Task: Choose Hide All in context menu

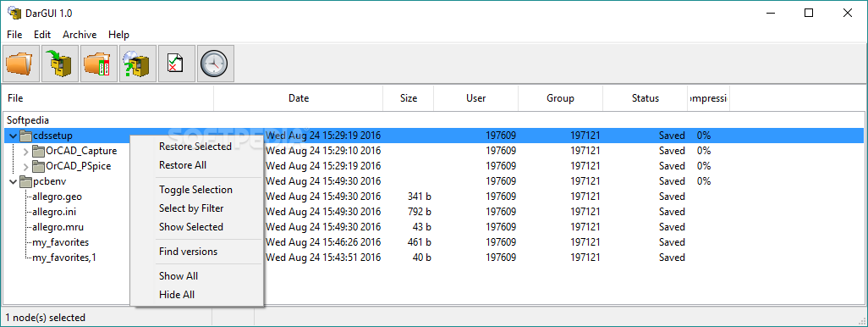Action: tap(177, 295)
